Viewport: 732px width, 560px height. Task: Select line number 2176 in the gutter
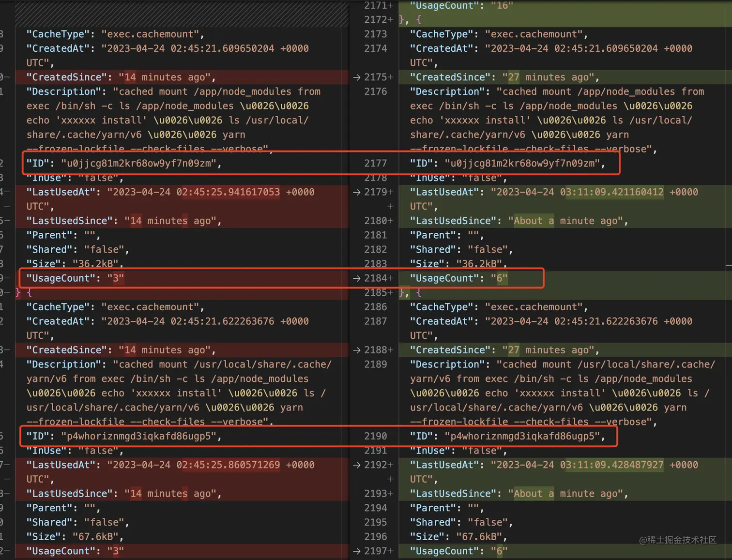pyautogui.click(x=376, y=91)
